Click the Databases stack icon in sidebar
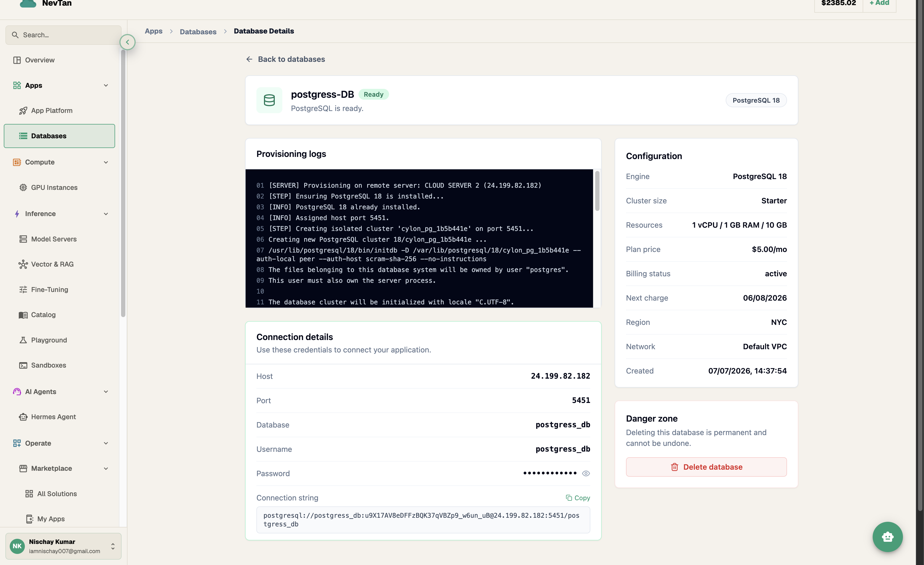924x565 pixels. 23,136
